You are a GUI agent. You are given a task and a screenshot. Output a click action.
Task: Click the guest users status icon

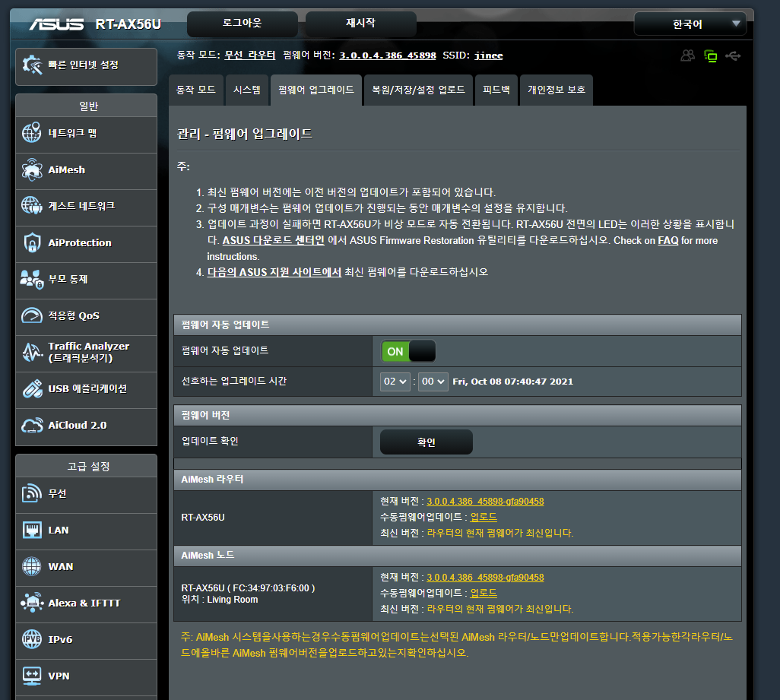click(687, 55)
